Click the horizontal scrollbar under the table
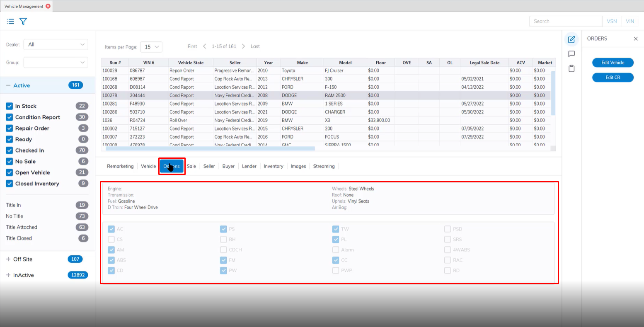 [x=209, y=148]
